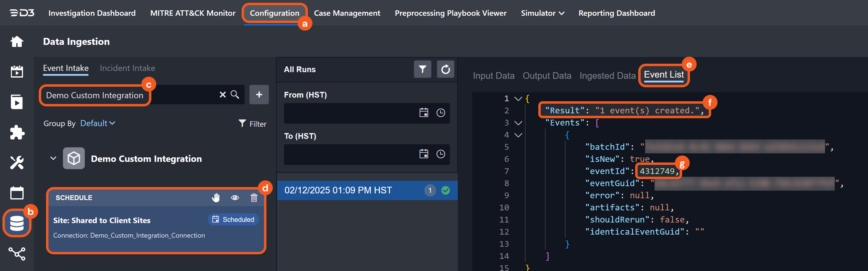Open the puzzle piece integrations icon
Image resolution: width=868 pixels, height=271 pixels.
click(x=17, y=132)
